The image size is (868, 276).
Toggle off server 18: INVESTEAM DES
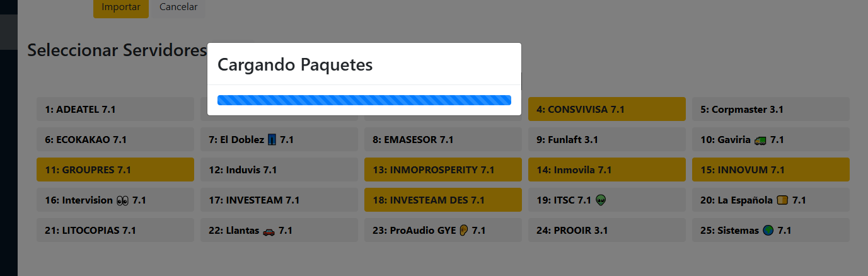tap(443, 200)
